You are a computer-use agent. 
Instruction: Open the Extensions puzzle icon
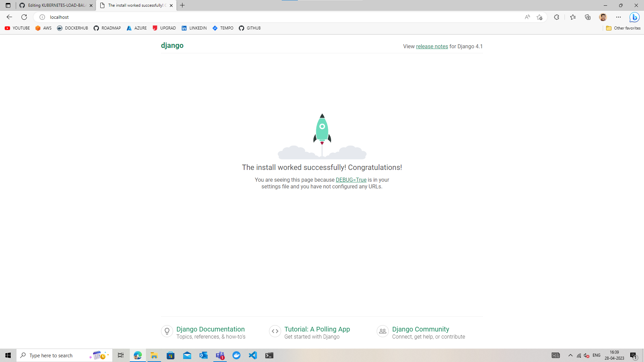pyautogui.click(x=556, y=17)
